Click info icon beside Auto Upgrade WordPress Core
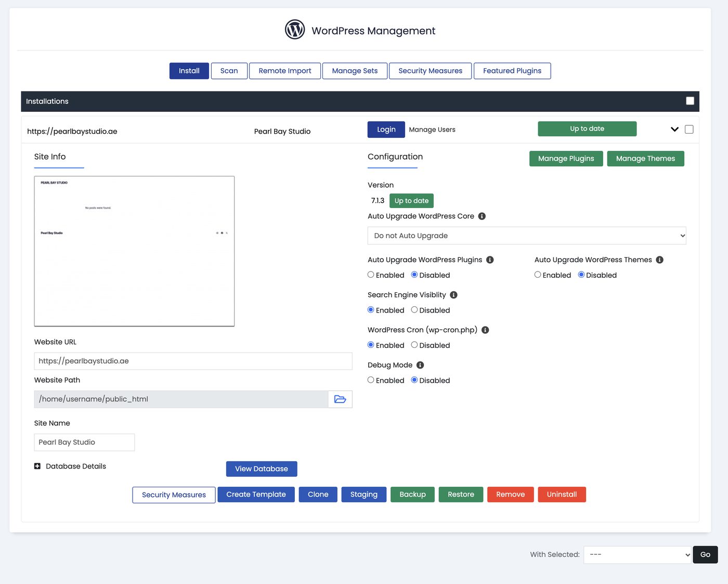 [x=482, y=216]
